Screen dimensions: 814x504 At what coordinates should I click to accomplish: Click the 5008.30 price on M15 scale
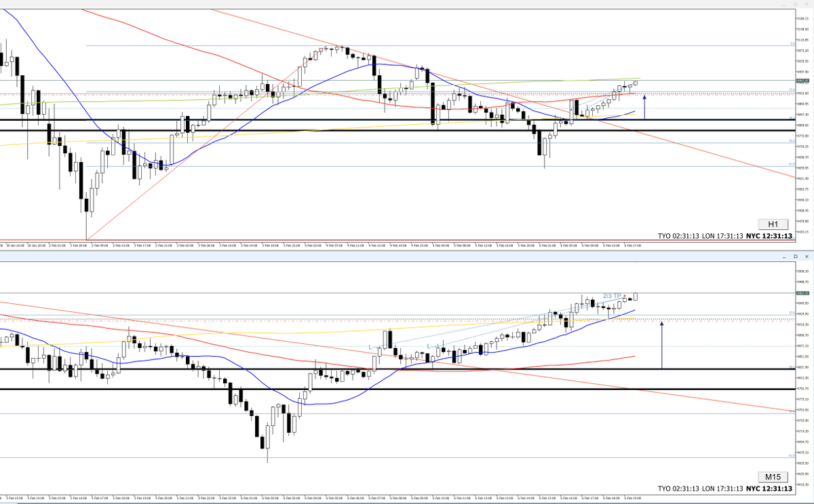point(803,271)
